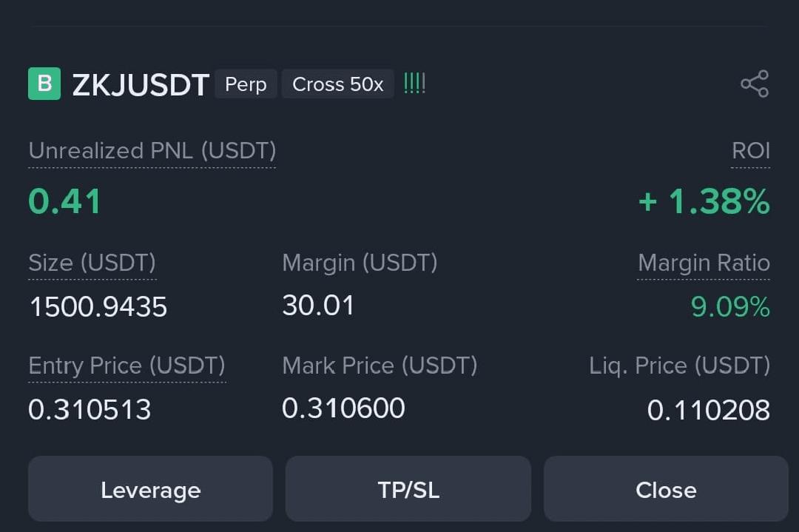Viewport: 799px width, 532px height.
Task: Tap the share position icon
Action: coord(755,84)
